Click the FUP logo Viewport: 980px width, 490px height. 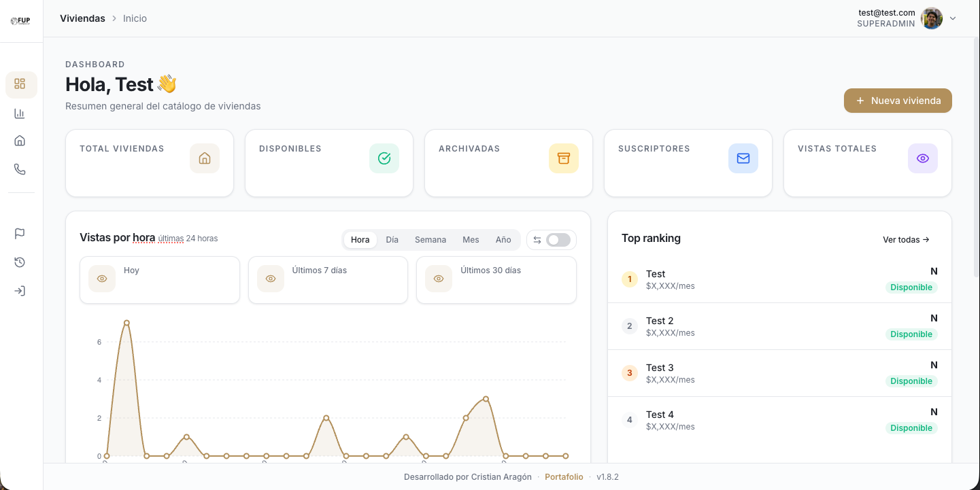point(20,21)
